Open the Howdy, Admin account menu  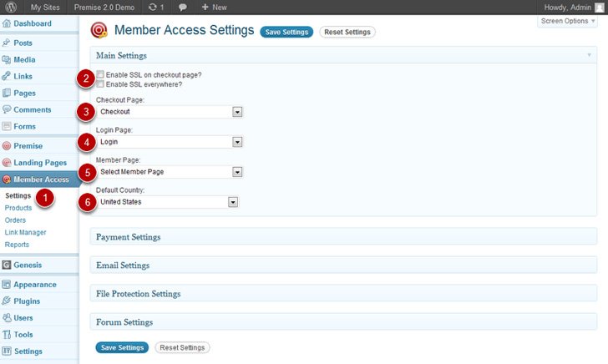coord(574,8)
